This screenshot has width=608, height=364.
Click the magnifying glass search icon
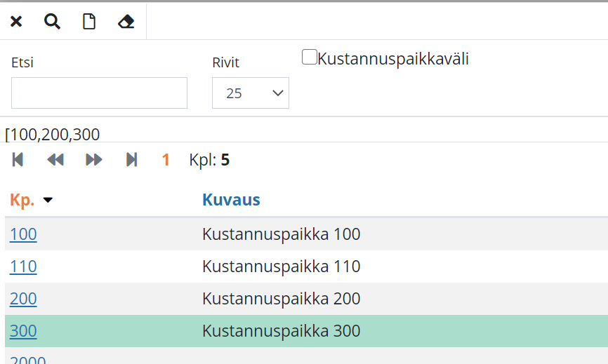coord(53,22)
